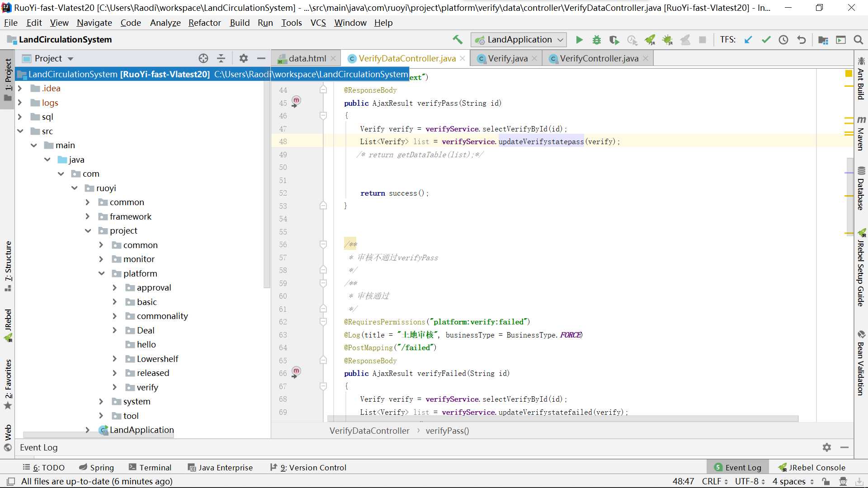The height and width of the screenshot is (488, 868).
Task: Debug with JRebel bug icon
Action: pos(667,40)
